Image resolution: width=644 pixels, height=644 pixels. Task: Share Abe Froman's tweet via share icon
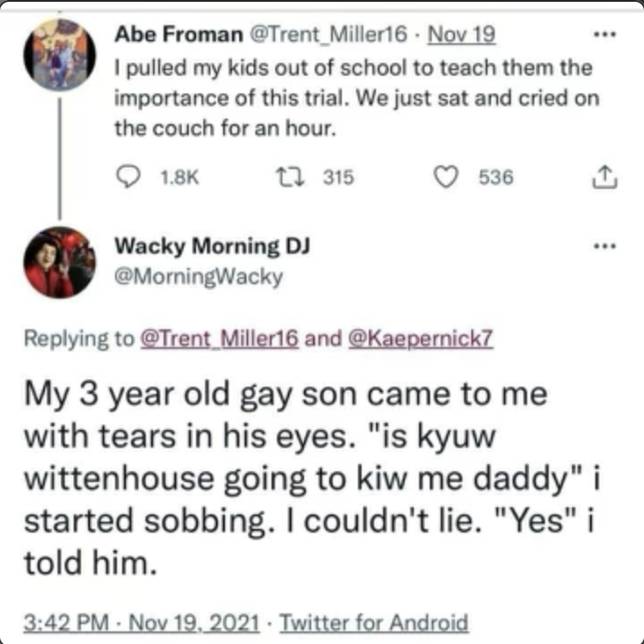coord(604,178)
